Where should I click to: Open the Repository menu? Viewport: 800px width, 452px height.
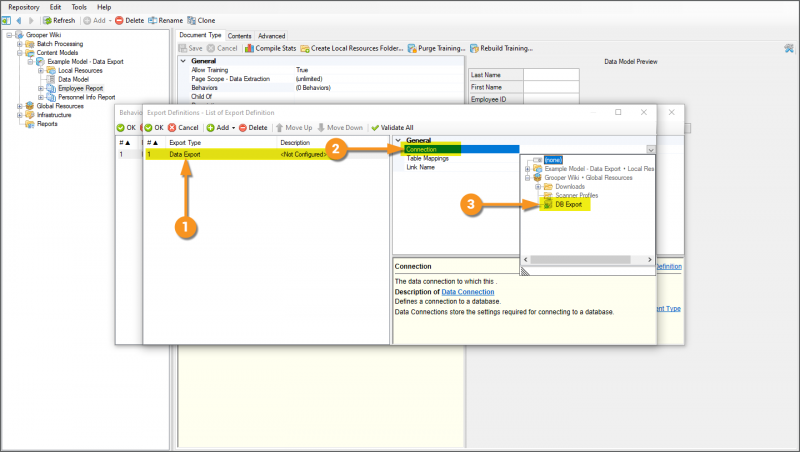tap(23, 7)
